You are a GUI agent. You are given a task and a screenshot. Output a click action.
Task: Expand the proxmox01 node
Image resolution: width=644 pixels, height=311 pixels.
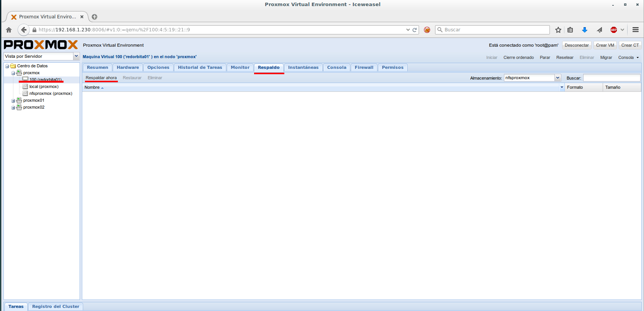click(13, 101)
